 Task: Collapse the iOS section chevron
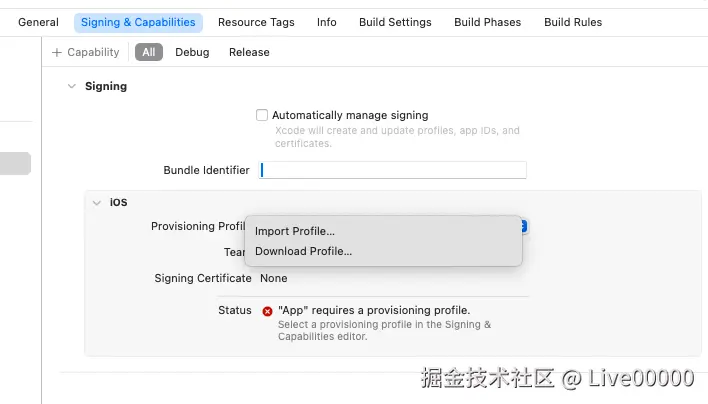[97, 203]
